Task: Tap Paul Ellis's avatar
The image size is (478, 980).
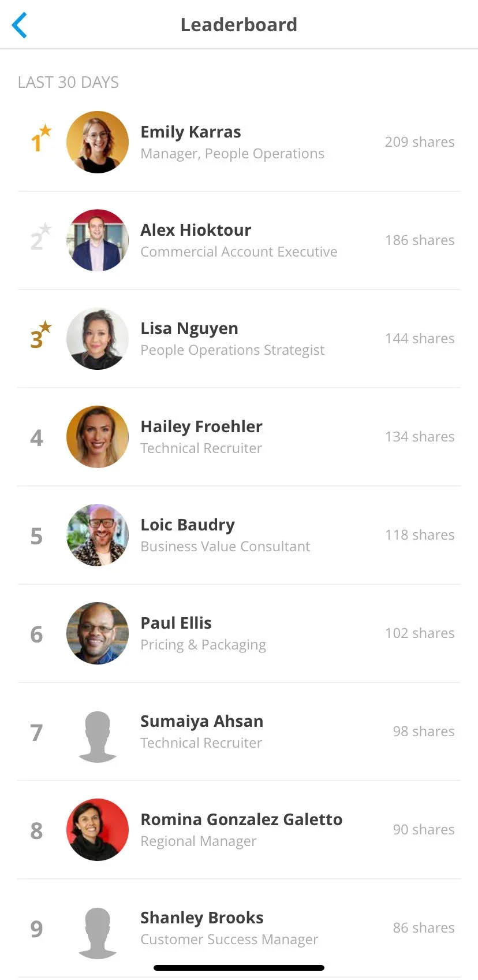Action: [98, 633]
